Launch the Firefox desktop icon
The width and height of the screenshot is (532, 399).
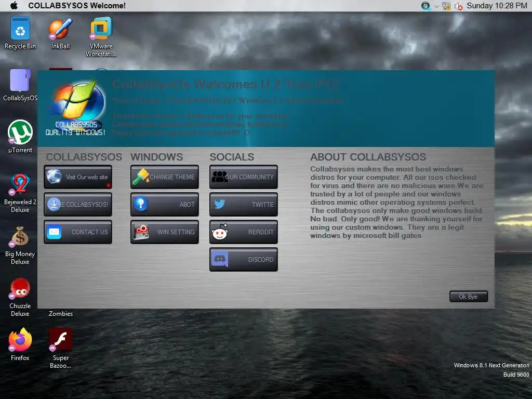click(x=20, y=344)
